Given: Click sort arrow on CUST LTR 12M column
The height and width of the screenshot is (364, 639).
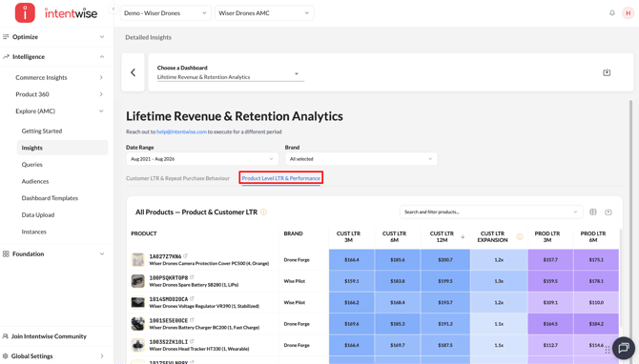Looking at the screenshot, I should click(x=463, y=236).
